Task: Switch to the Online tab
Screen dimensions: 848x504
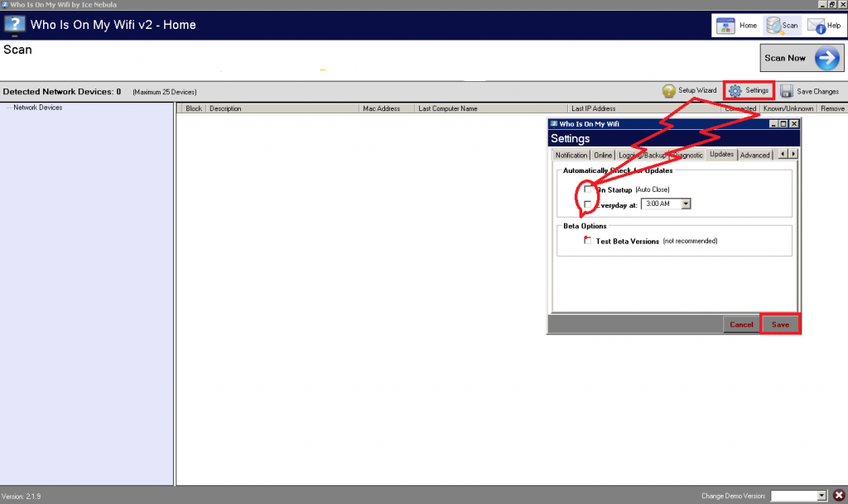Action: (603, 155)
